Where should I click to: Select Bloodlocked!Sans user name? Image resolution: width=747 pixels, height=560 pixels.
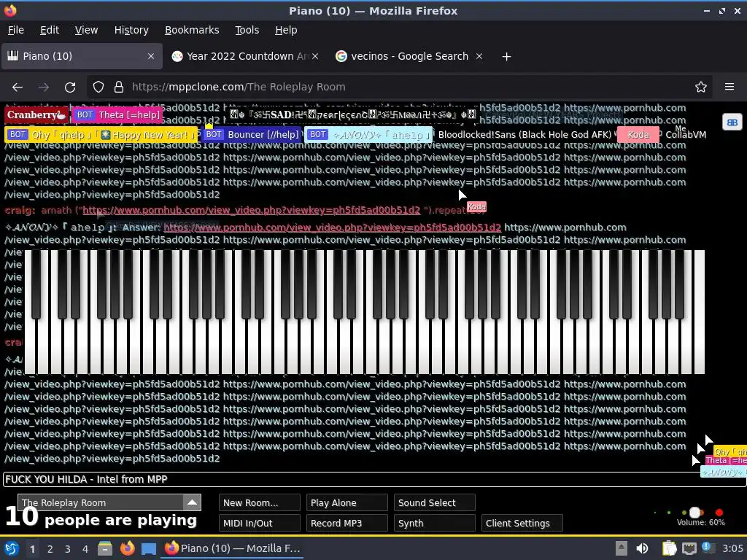tap(524, 135)
